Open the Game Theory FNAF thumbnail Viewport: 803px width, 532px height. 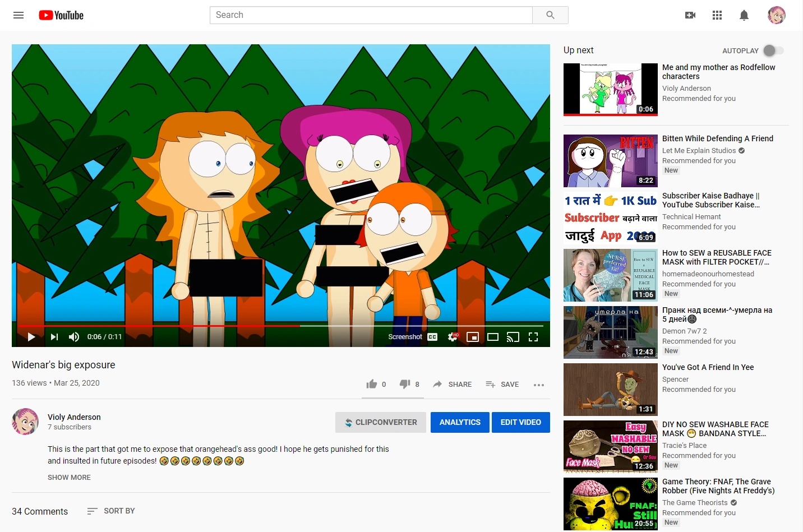[x=611, y=504]
